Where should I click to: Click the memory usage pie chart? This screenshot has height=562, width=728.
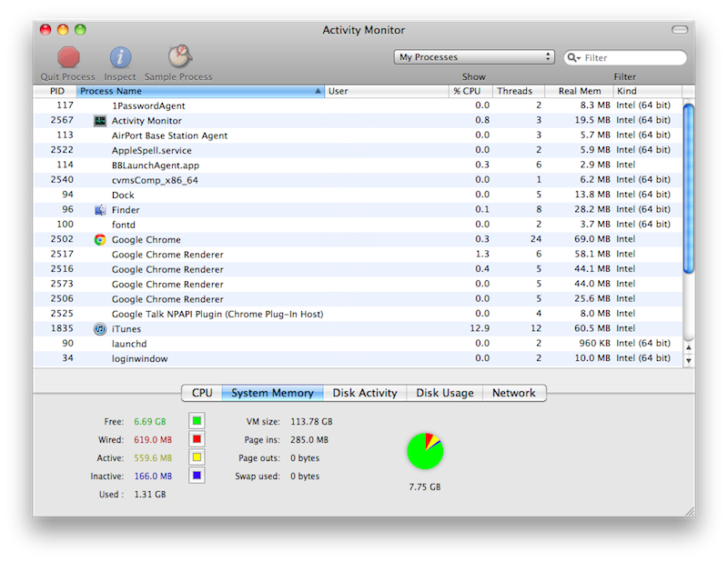click(x=425, y=451)
